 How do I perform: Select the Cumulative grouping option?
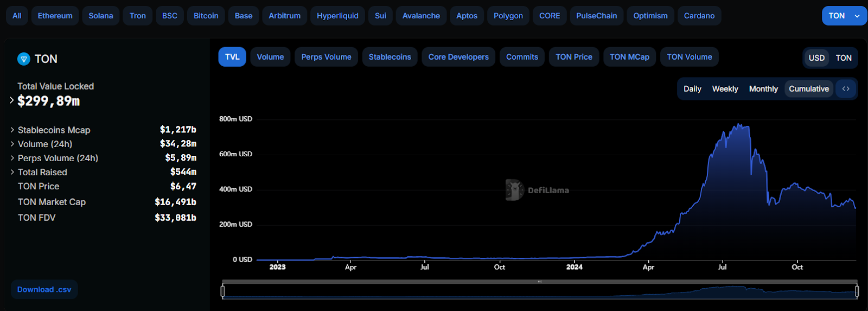tap(809, 89)
